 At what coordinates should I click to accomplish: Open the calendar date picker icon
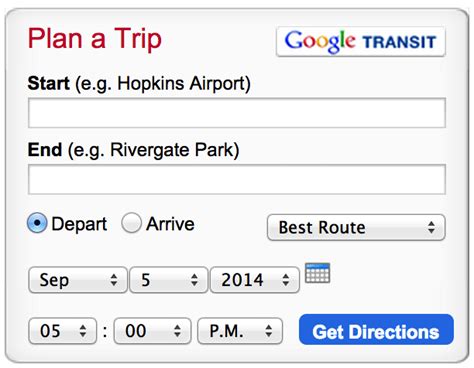click(318, 273)
